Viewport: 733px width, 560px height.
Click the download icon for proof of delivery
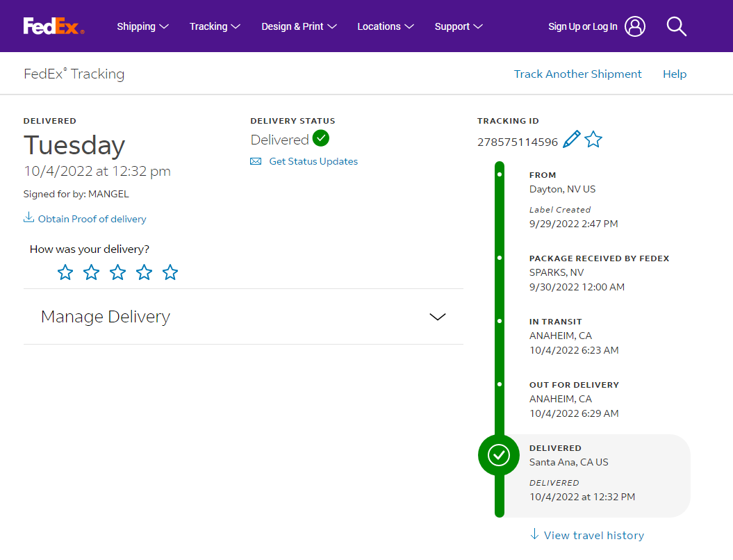(28, 217)
